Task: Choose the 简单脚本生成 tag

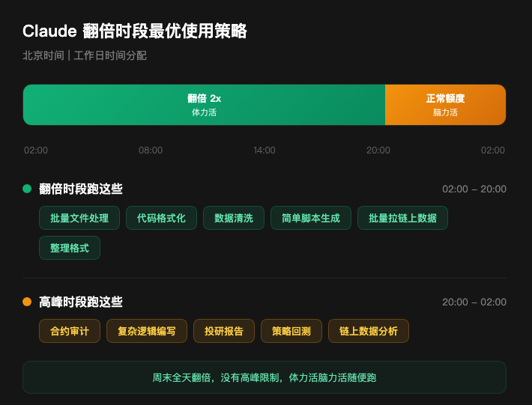Action: [311, 218]
